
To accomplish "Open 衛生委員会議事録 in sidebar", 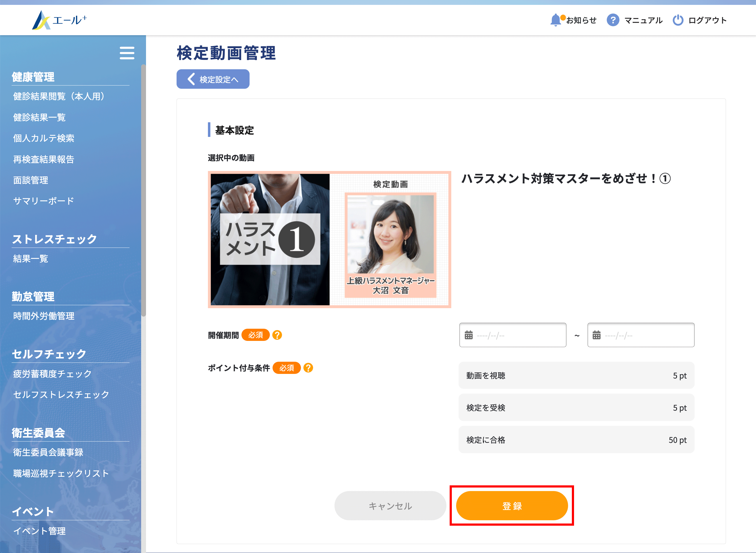I will (x=48, y=453).
